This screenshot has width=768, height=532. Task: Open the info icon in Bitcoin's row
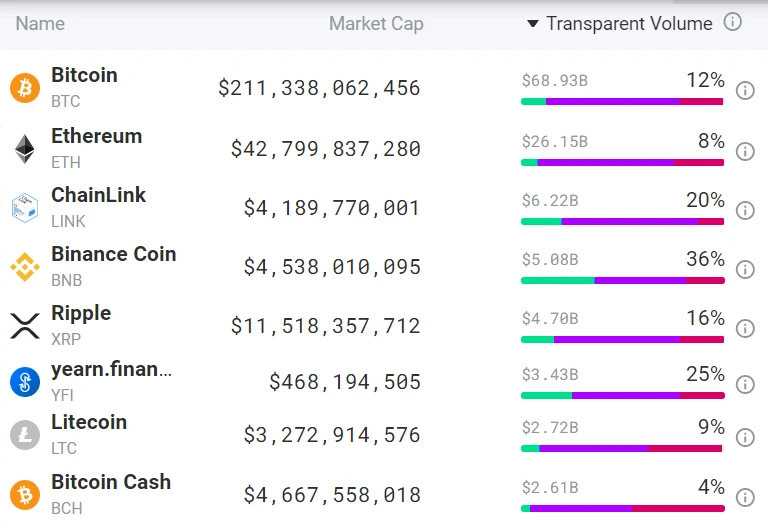point(745,91)
